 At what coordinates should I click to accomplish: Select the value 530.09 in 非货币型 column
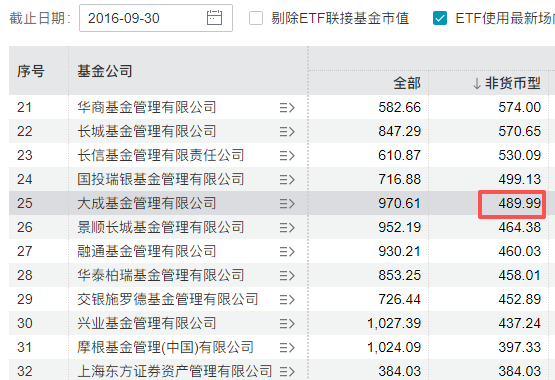(520, 155)
